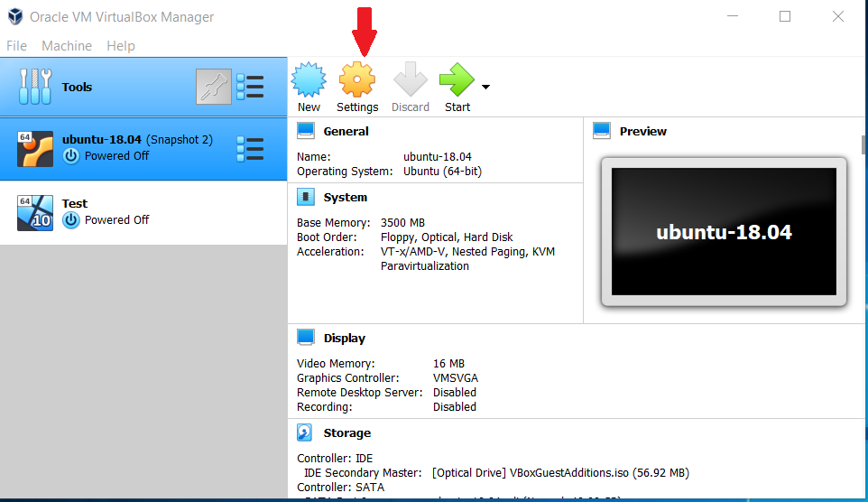Click ubuntu-18.04 Powered Off power icon
This screenshot has width=868, height=502.
point(71,156)
